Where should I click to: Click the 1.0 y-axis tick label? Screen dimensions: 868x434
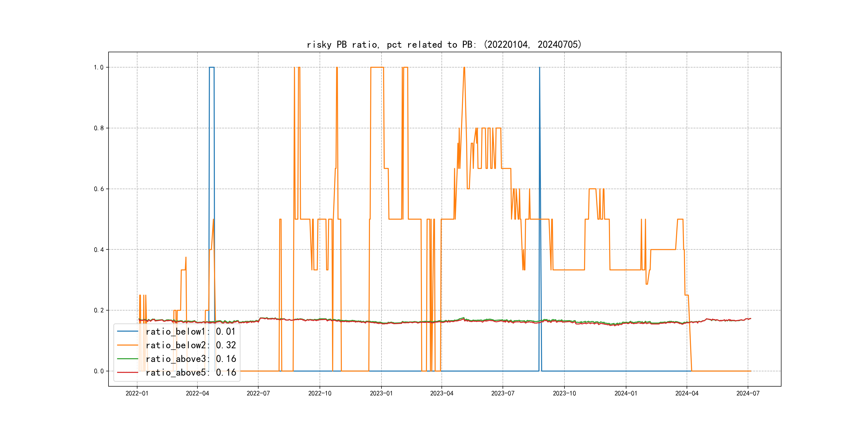pos(98,68)
